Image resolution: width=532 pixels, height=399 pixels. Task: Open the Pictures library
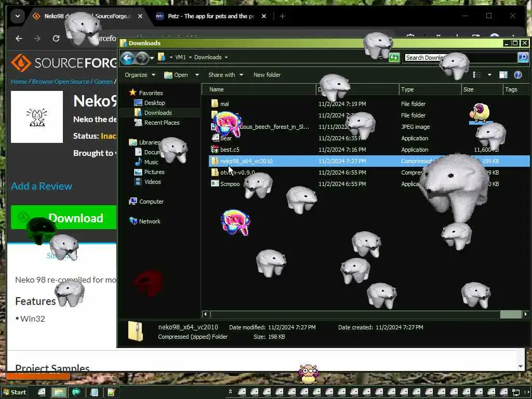[x=150, y=172]
